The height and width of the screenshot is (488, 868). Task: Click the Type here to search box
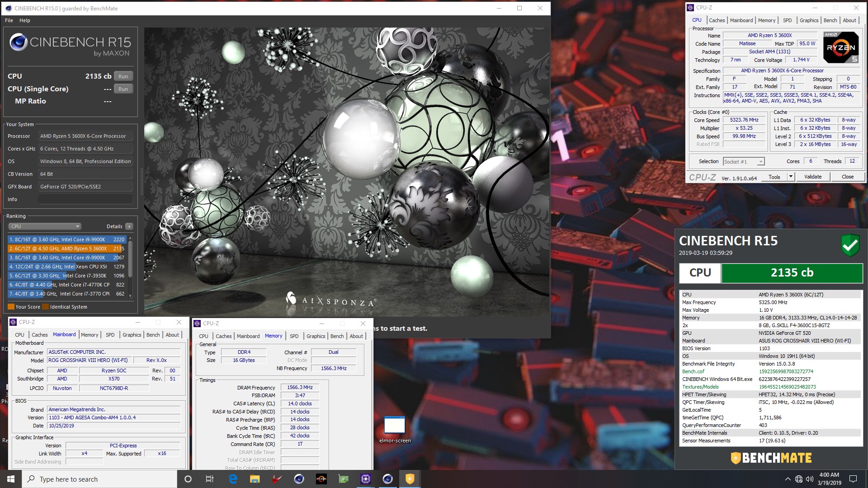coord(99,479)
